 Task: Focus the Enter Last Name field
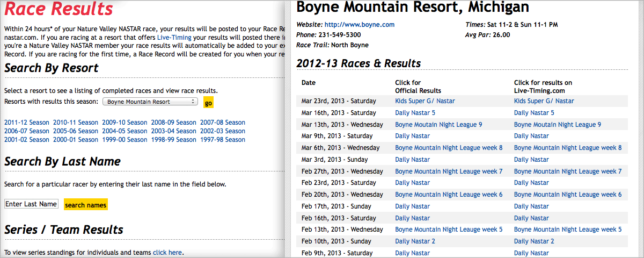pos(31,204)
